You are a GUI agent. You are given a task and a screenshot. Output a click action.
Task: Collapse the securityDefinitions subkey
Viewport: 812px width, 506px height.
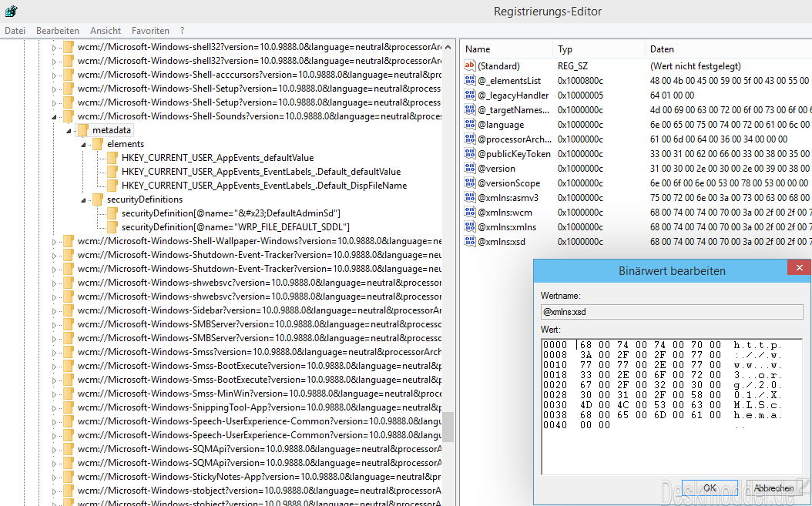[83, 200]
